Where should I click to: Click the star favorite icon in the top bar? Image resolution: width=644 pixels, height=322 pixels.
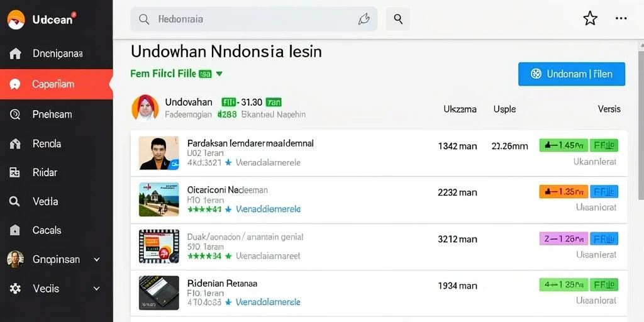590,18
